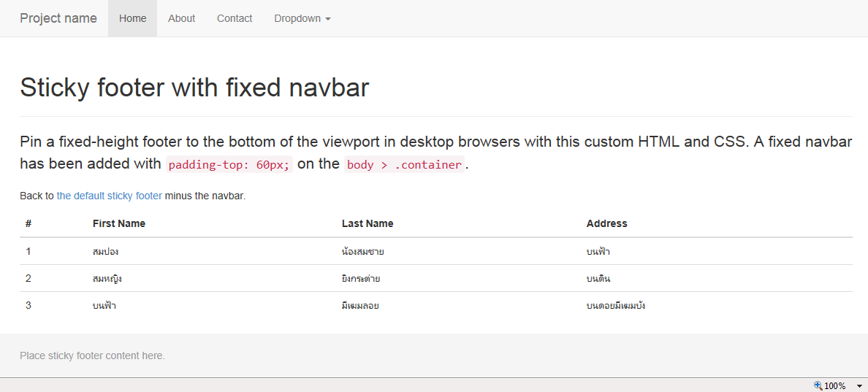Click the First Name column header
868x392 pixels.
point(119,223)
